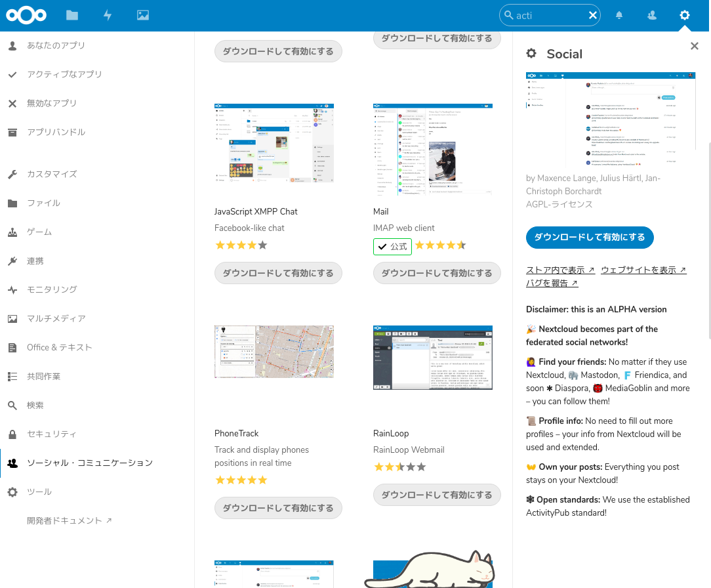This screenshot has width=711, height=588.
Task: Open the 開発者ドキュメント link
Action: click(69, 521)
